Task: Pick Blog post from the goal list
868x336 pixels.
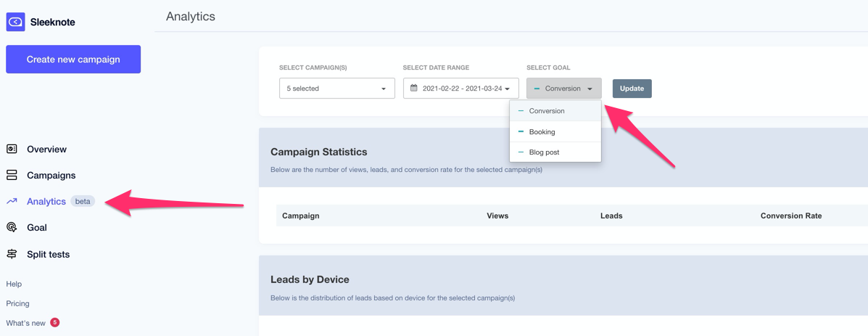Action: [x=544, y=152]
